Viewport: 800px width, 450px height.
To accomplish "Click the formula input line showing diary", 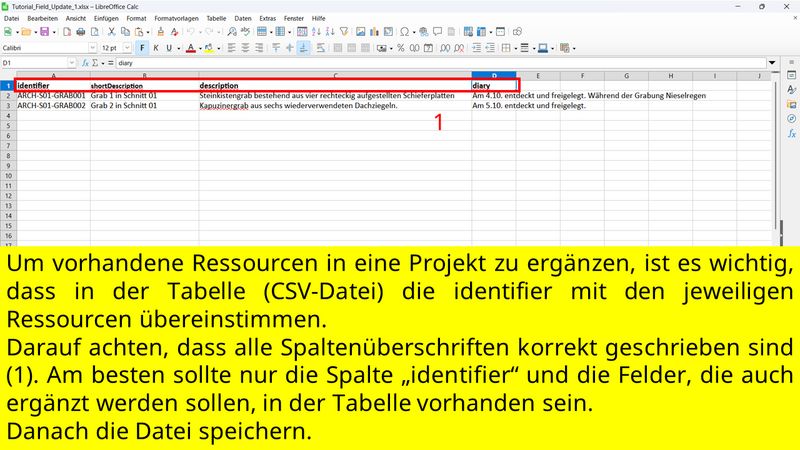I will 441,63.
